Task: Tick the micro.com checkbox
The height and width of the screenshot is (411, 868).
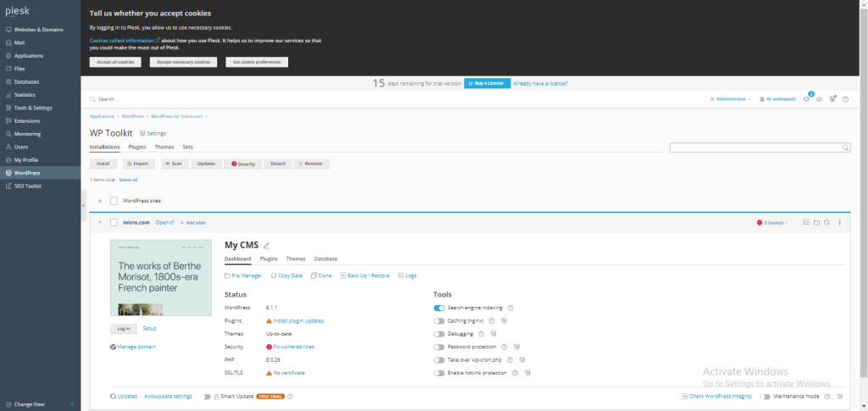Action: [114, 222]
